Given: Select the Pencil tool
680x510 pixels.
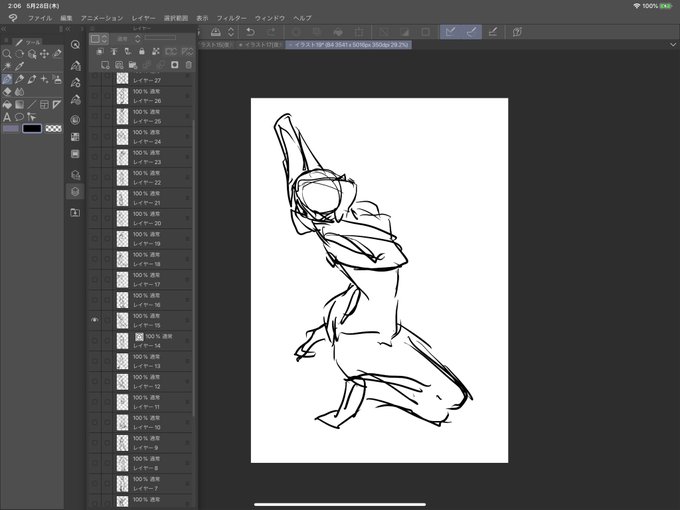Looking at the screenshot, I should click(x=19, y=79).
